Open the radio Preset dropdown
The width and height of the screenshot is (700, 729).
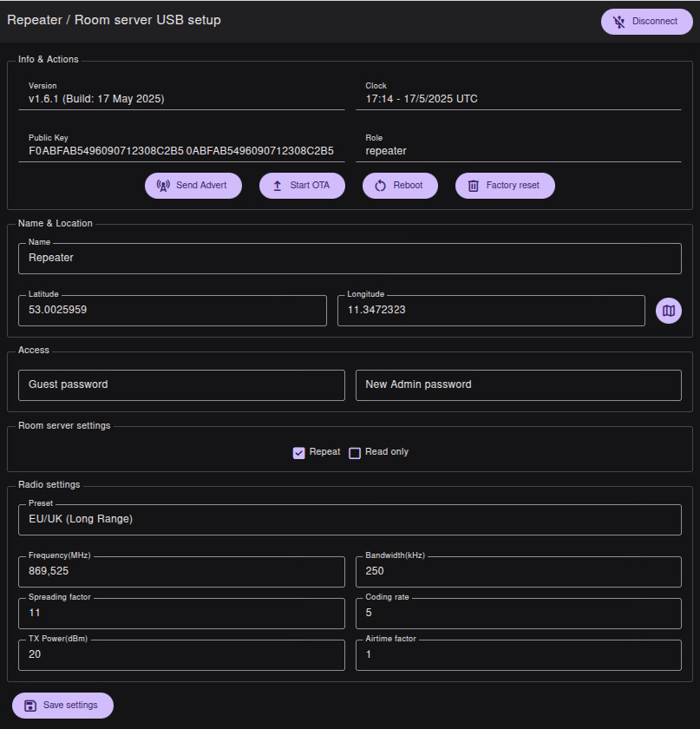[349, 520]
